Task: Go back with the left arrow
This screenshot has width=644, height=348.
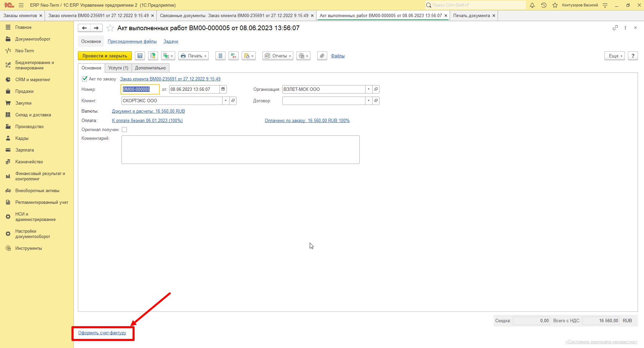Action: tap(84, 28)
